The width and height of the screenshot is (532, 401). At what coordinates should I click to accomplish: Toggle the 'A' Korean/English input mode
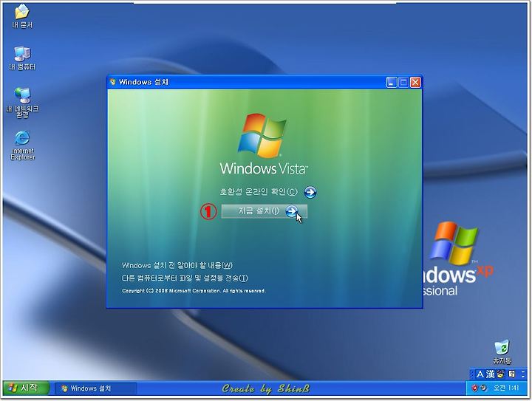click(x=480, y=374)
